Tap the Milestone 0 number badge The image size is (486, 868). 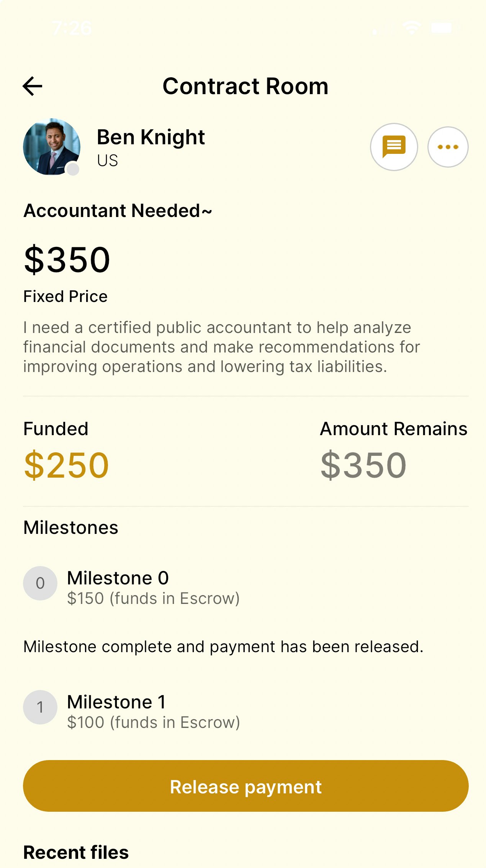(x=40, y=583)
